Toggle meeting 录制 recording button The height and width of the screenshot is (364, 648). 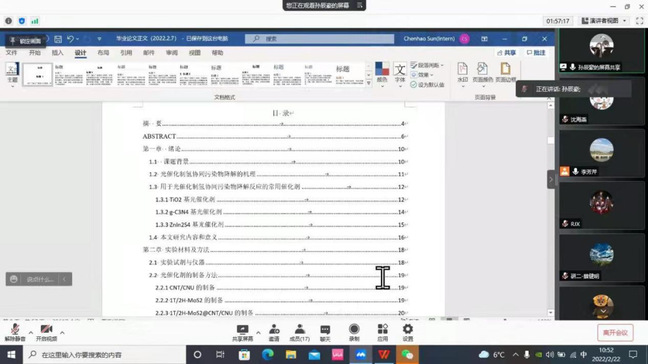click(x=354, y=333)
